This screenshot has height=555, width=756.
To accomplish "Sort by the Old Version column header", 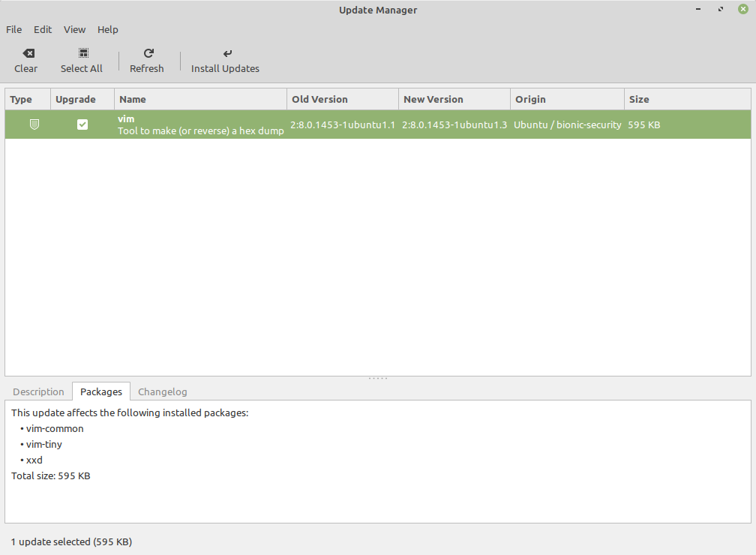I will (x=343, y=99).
